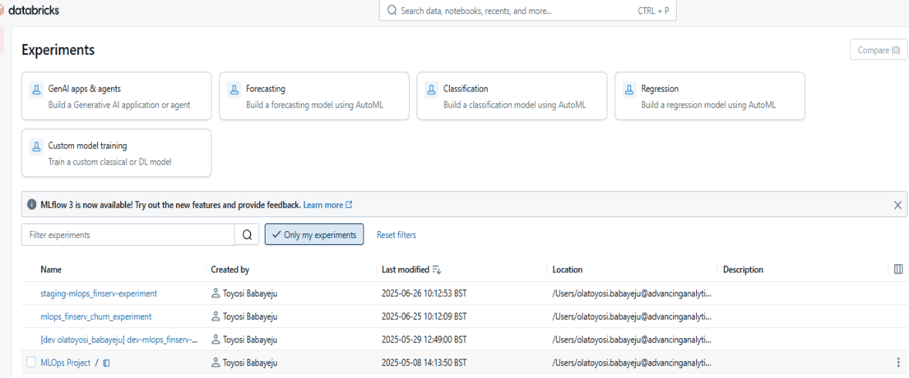Click the Custom model training flask icon
The height and width of the screenshot is (378, 909).
tap(37, 146)
